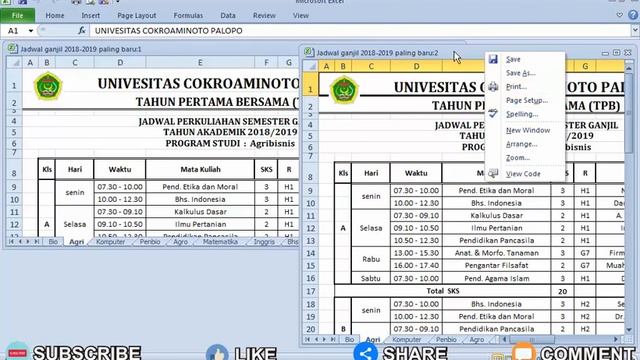Image resolution: width=640 pixels, height=360 pixels.
Task: Click the SKS total value 20
Action: [x=562, y=291]
